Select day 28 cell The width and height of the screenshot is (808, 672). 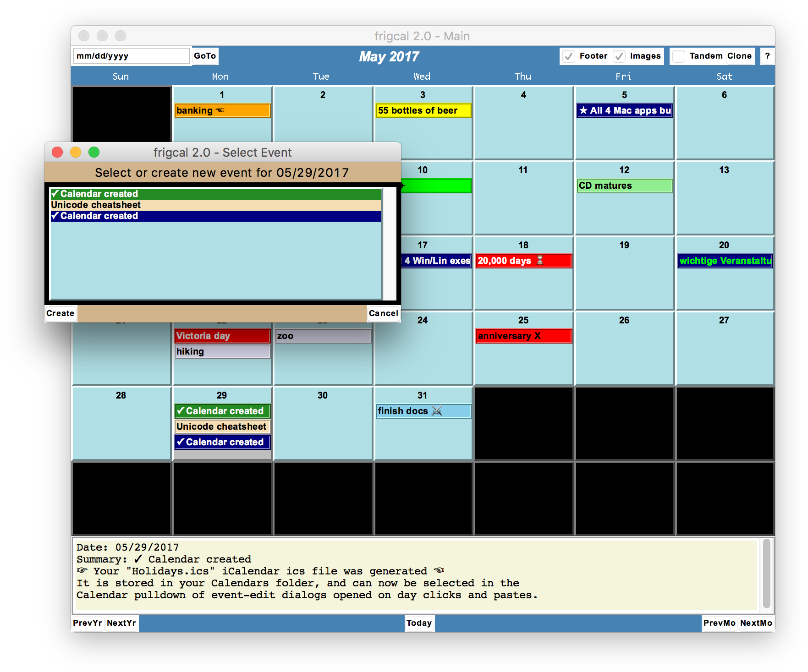121,423
